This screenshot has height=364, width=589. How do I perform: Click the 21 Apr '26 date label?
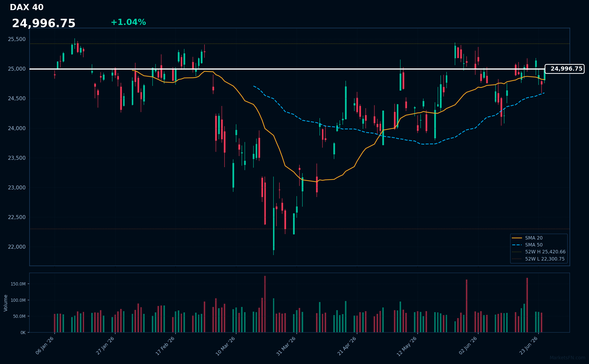[x=347, y=346]
